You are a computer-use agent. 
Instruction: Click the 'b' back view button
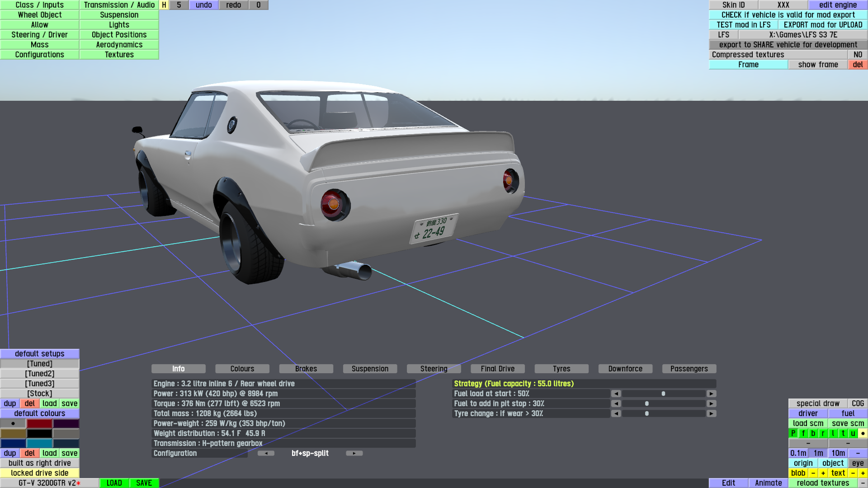point(813,433)
